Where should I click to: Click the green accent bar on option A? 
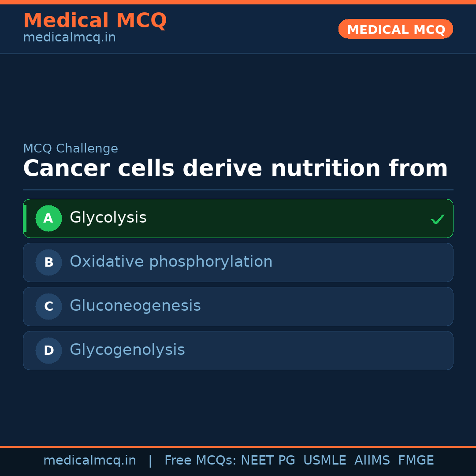point(25,218)
